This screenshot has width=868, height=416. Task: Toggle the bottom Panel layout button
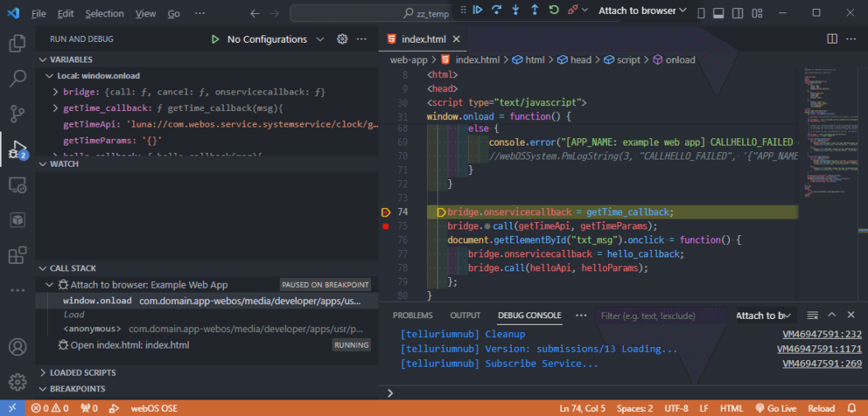pos(718,12)
